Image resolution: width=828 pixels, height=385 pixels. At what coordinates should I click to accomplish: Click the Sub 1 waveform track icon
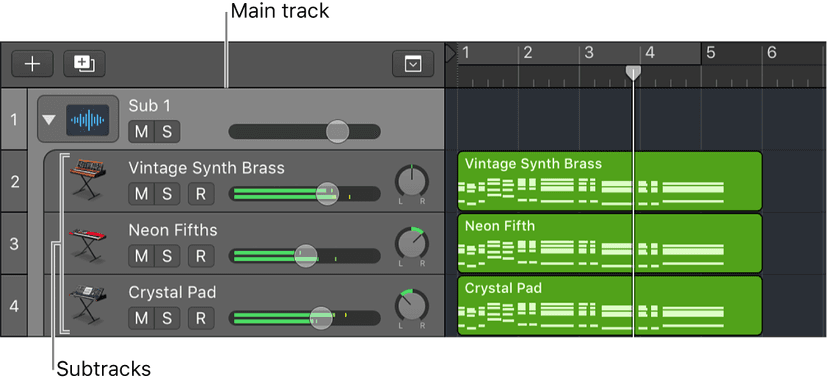pyautogui.click(x=88, y=119)
